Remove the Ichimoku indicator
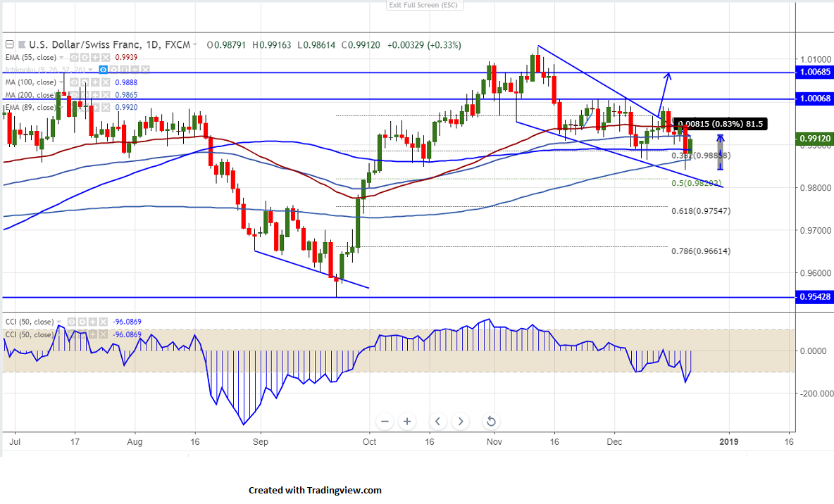This screenshot has width=834, height=504. click(145, 70)
